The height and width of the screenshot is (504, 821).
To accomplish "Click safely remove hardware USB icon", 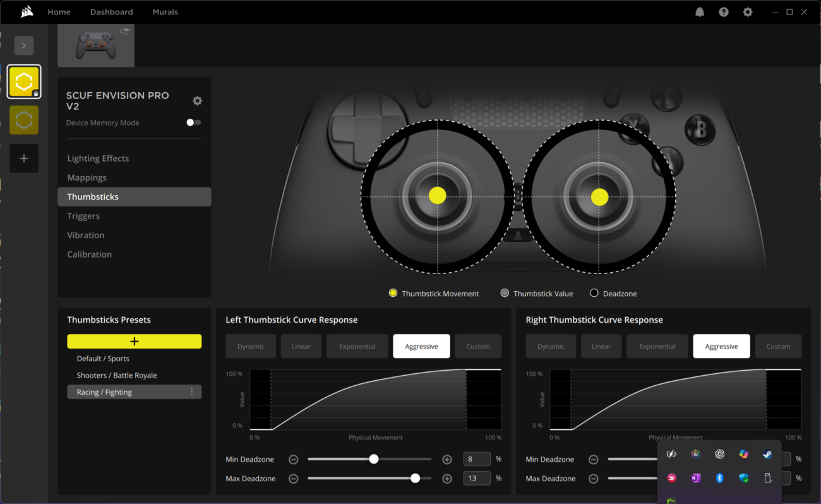I will 767,478.
